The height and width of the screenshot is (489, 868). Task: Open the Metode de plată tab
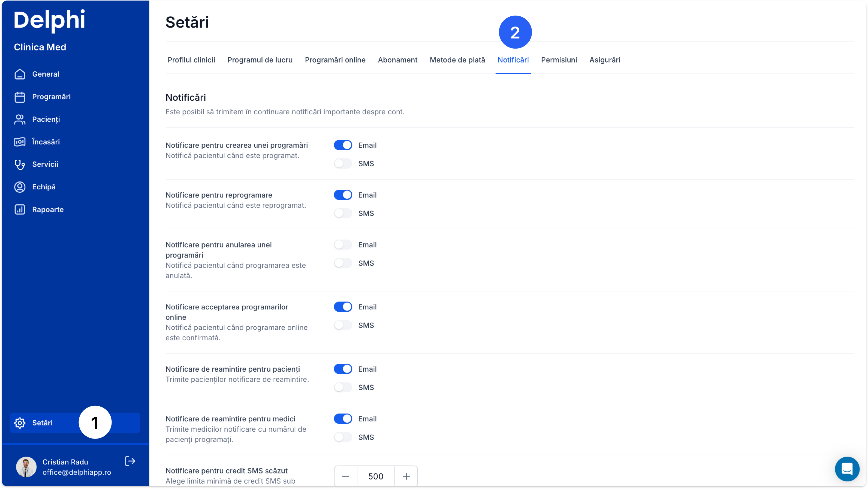point(457,60)
